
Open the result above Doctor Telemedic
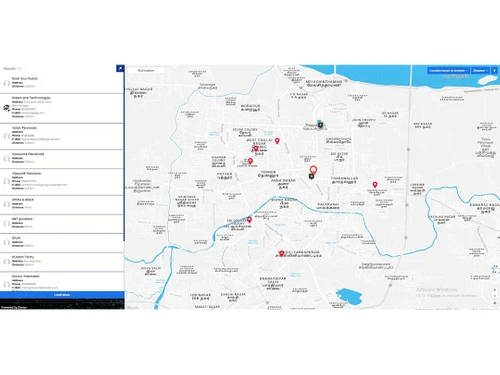[62, 262]
